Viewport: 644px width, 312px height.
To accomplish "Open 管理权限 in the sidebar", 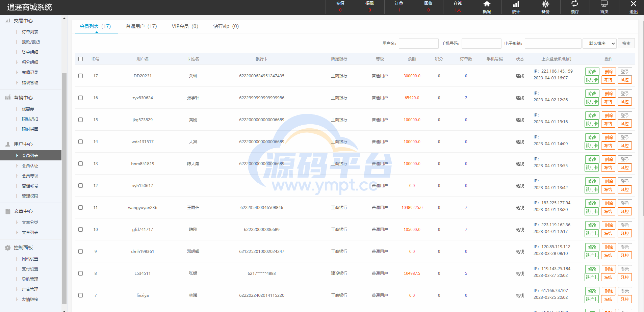I will coord(30,196).
